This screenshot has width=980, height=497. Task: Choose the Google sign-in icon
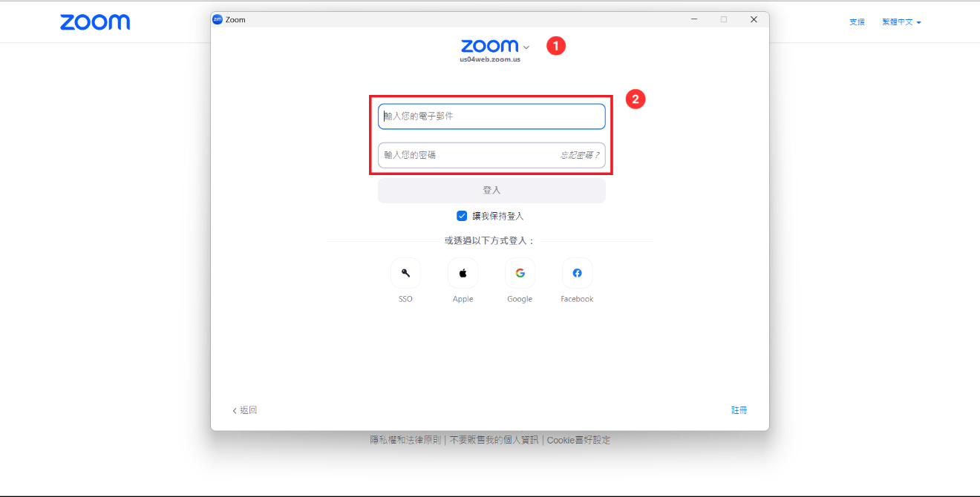[520, 273]
